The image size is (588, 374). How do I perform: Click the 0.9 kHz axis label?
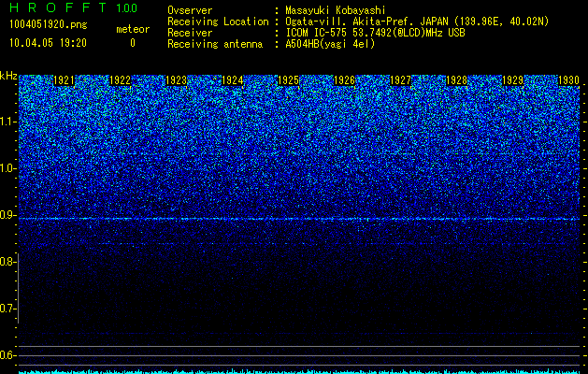pyautogui.click(x=7, y=215)
